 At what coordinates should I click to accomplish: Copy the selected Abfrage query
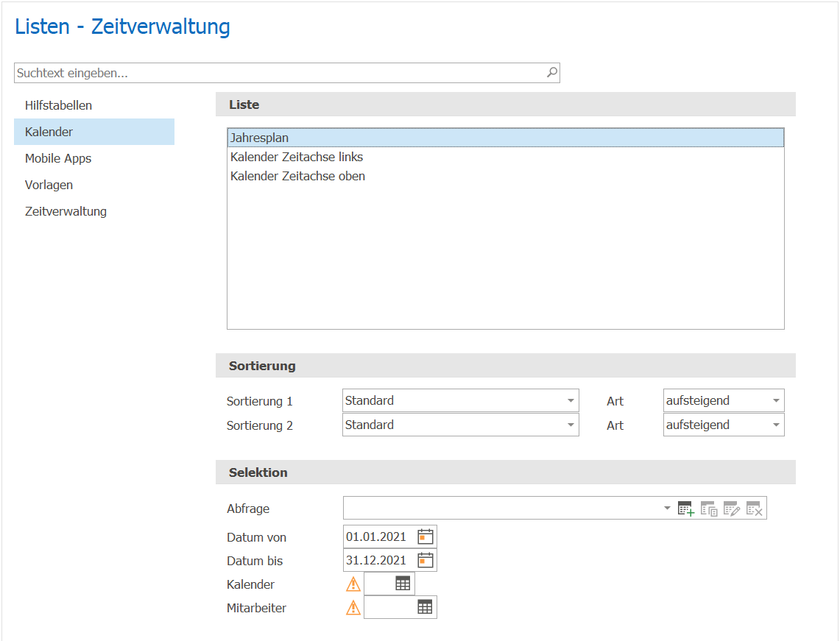pyautogui.click(x=709, y=509)
